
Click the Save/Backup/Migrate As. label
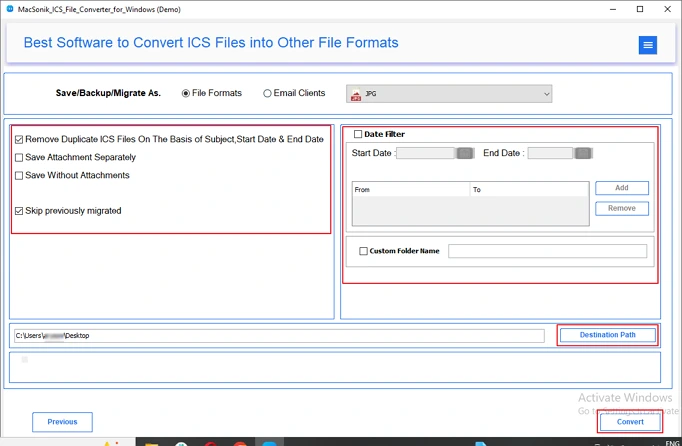click(108, 93)
